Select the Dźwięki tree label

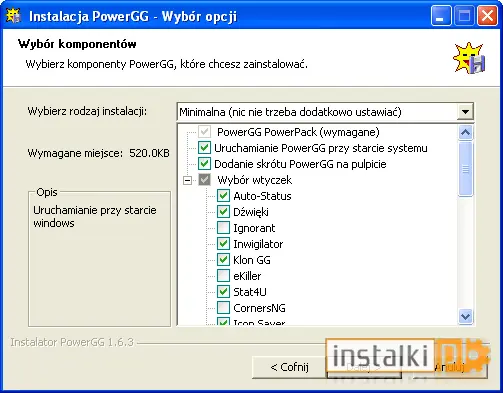[251, 212]
